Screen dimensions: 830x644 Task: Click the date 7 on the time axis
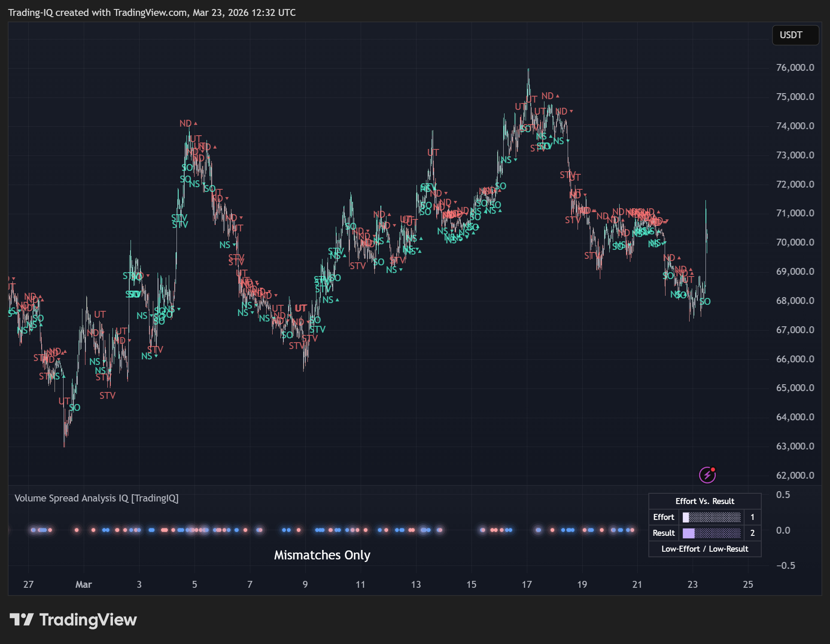[250, 584]
